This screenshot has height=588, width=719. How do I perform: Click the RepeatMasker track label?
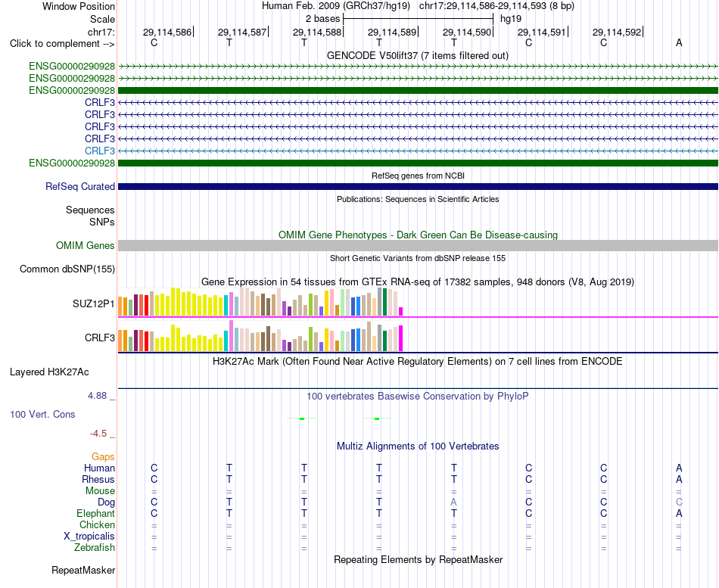click(x=83, y=570)
